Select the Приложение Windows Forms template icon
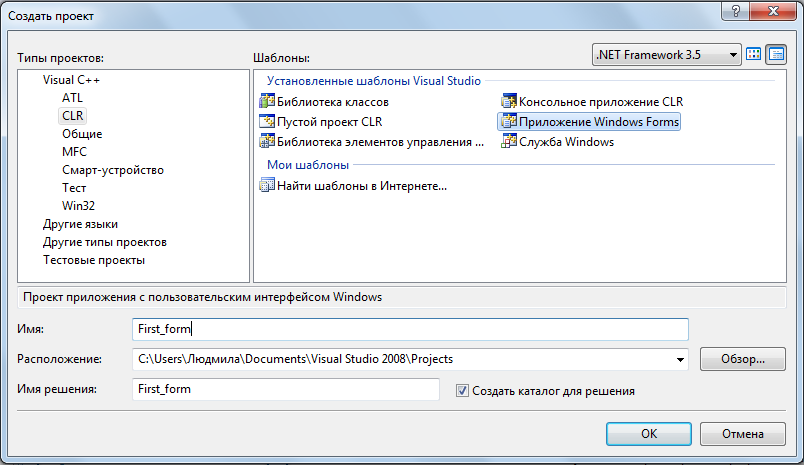804x465 pixels. pyautogui.click(x=509, y=122)
